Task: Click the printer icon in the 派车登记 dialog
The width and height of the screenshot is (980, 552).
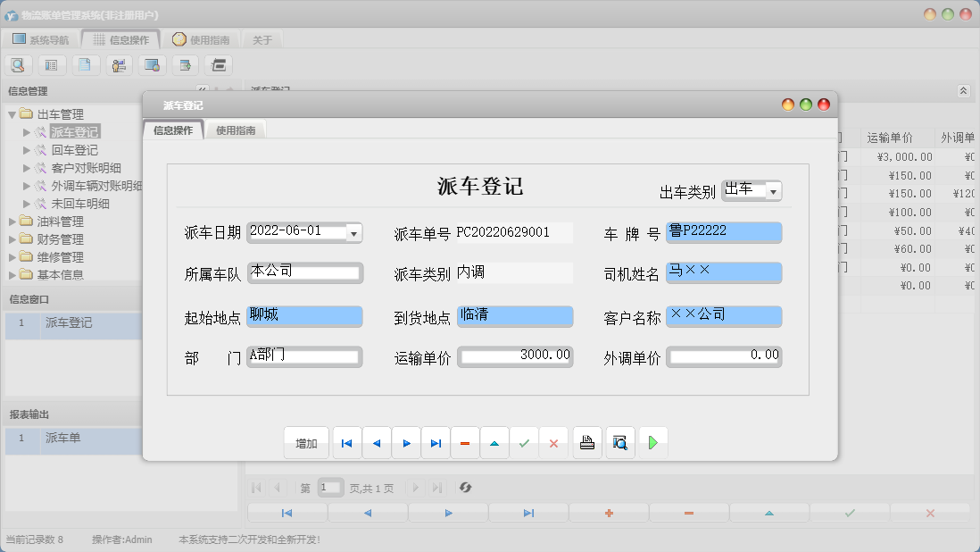Action: 586,442
